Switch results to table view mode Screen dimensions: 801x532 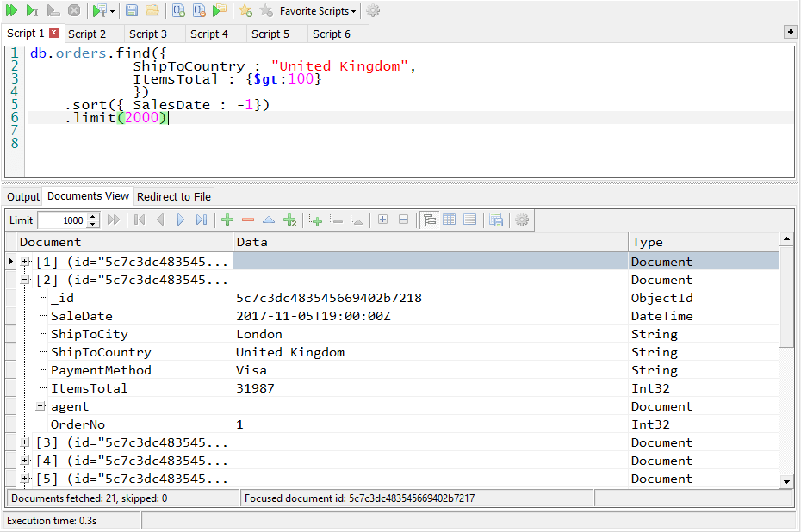pos(449,220)
